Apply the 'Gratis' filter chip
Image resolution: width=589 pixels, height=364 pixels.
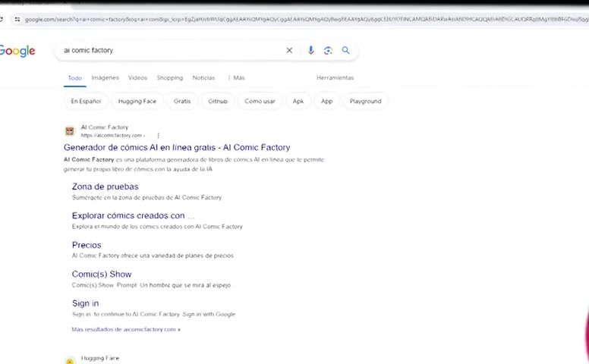[182, 102]
